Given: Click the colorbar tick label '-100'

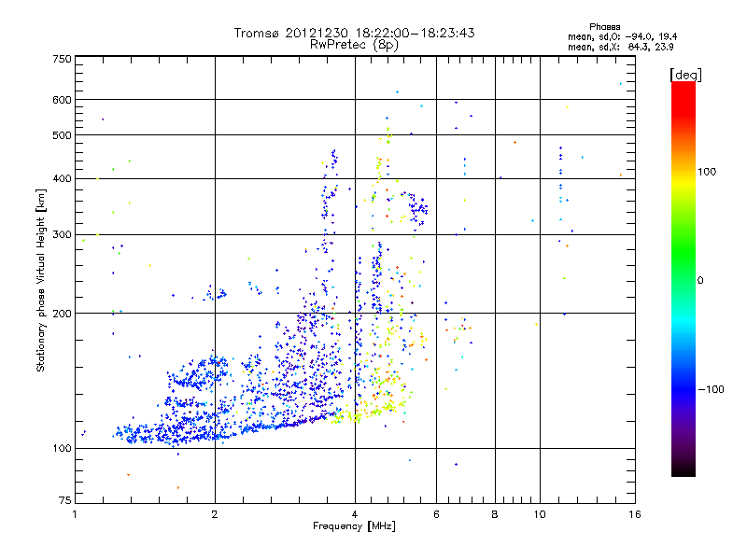Looking at the screenshot, I should (712, 389).
